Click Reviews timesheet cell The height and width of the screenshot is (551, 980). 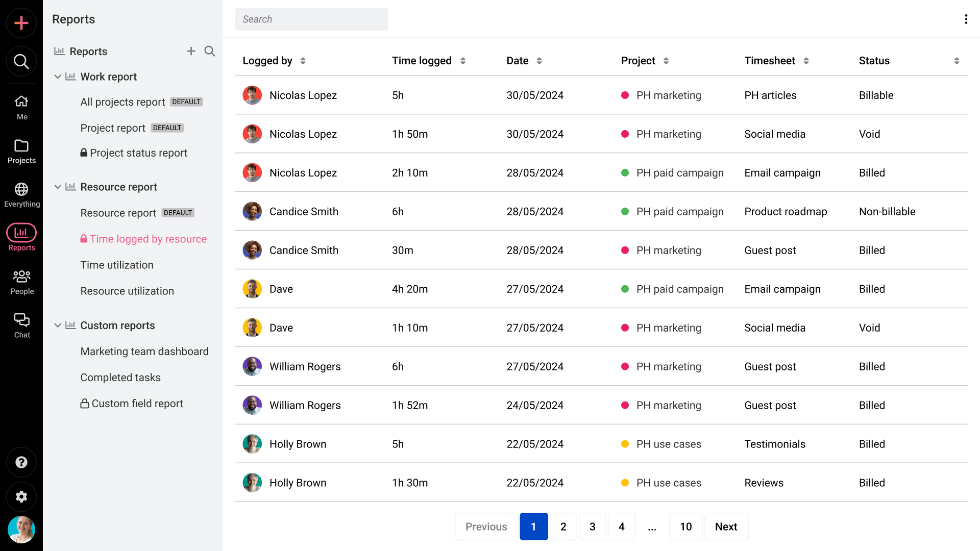click(764, 483)
